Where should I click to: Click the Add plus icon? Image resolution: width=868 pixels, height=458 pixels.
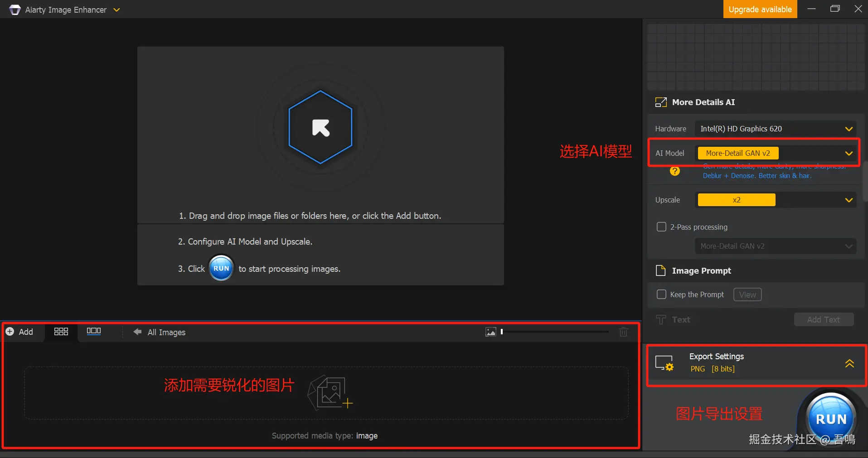pos(10,332)
